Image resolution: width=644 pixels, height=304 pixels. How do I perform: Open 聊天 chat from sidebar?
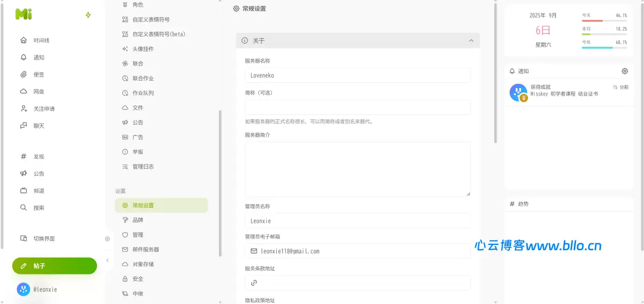click(x=24, y=126)
